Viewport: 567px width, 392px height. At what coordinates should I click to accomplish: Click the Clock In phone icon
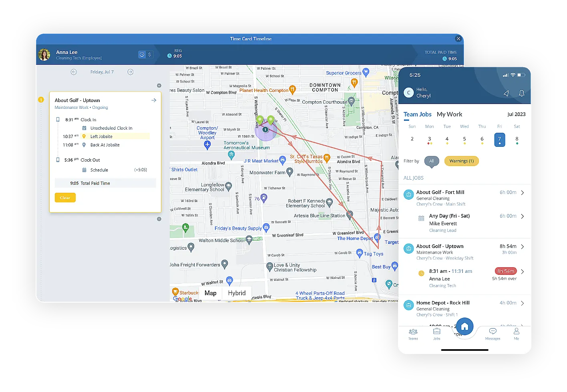tap(58, 120)
